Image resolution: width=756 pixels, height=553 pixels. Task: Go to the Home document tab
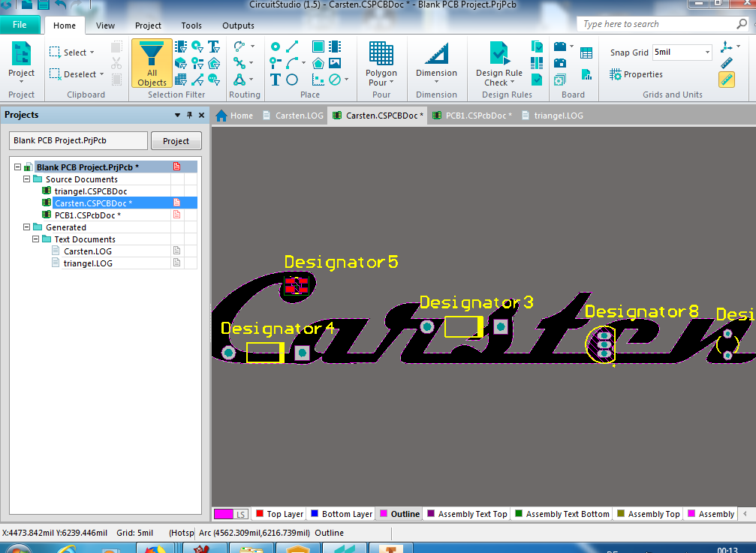tap(234, 116)
